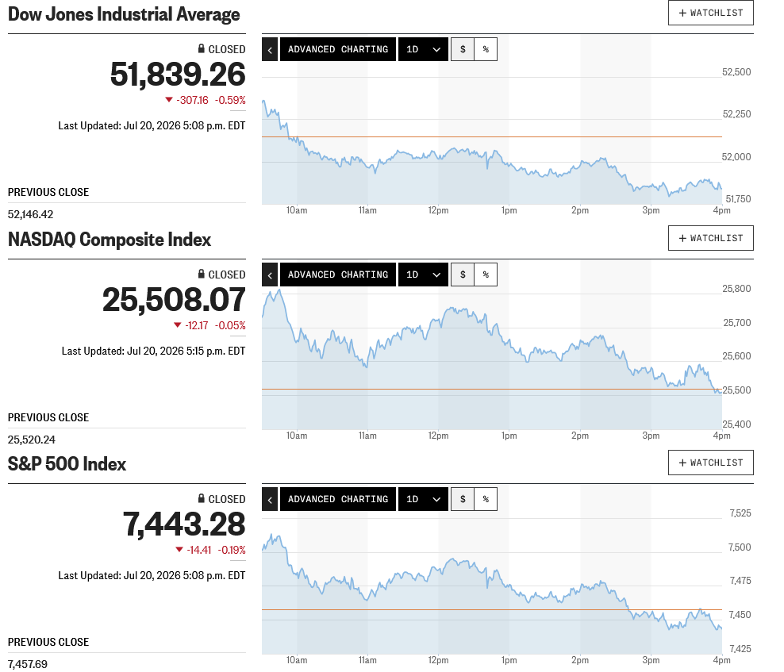Open Advanced Charting for S&P 500
Image resolution: width=784 pixels, height=672 pixels.
pos(338,499)
